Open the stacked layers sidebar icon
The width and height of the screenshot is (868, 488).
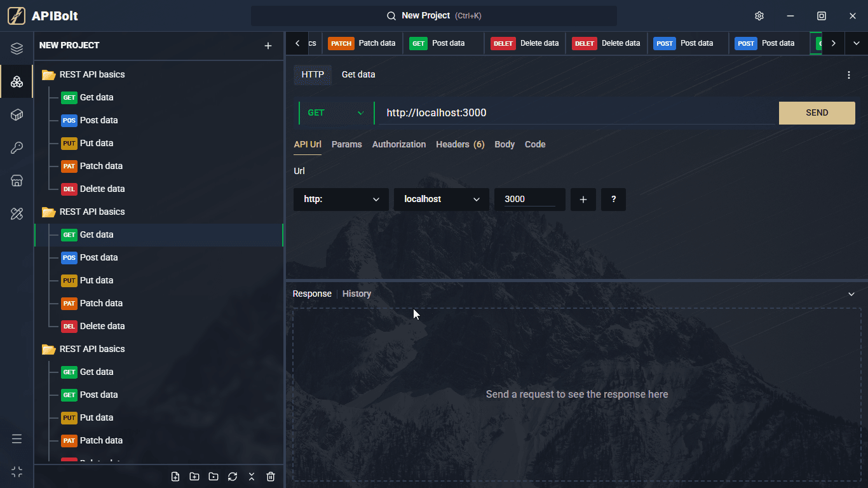tap(17, 48)
